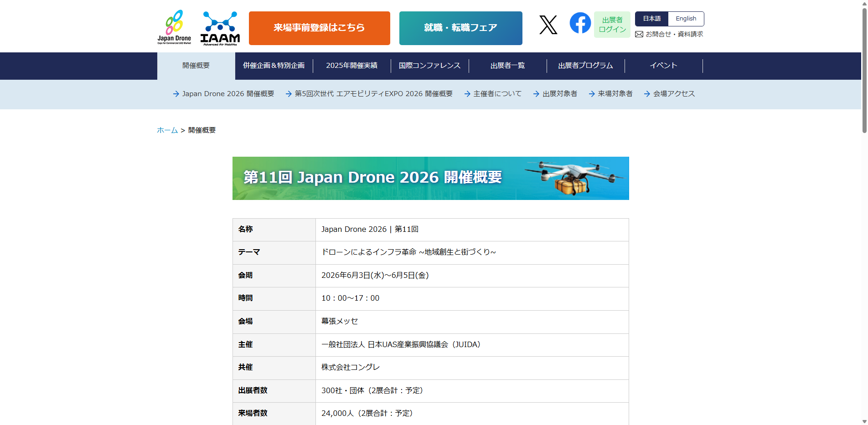Image resolution: width=868 pixels, height=425 pixels.
Task: Open the 来場対象者 submenu link
Action: [x=615, y=94]
